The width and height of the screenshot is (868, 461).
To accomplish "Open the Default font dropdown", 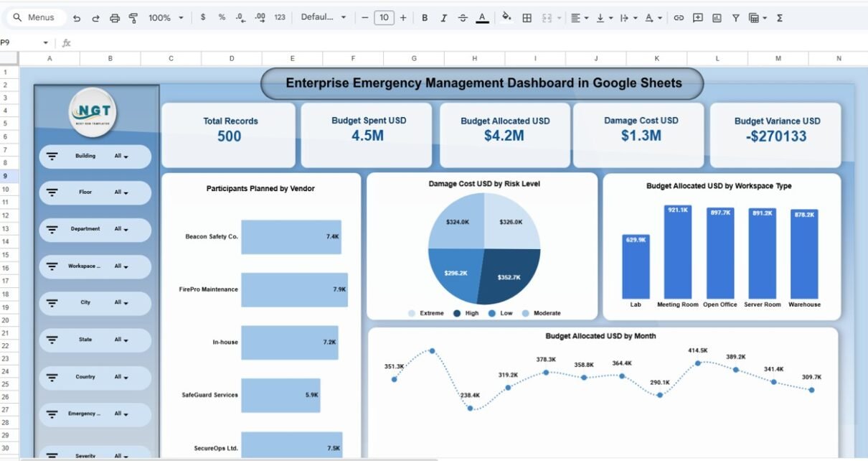I will click(323, 18).
